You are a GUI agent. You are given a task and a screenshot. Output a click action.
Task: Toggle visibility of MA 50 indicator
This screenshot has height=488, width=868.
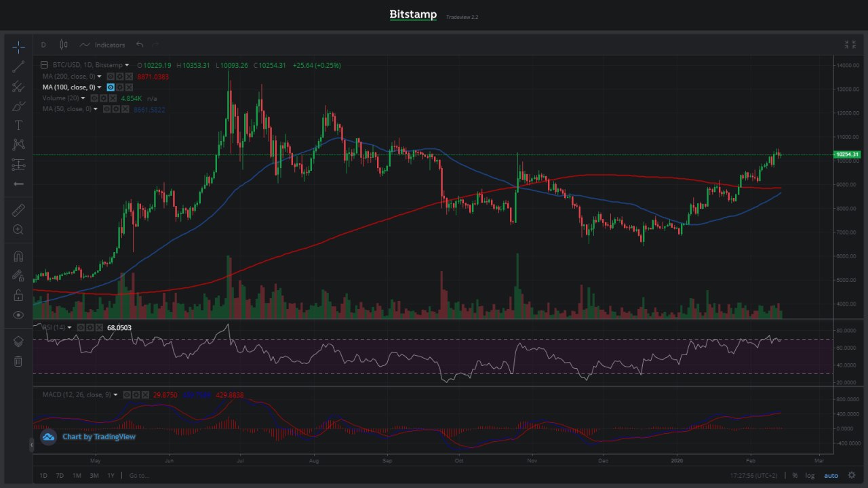[107, 109]
